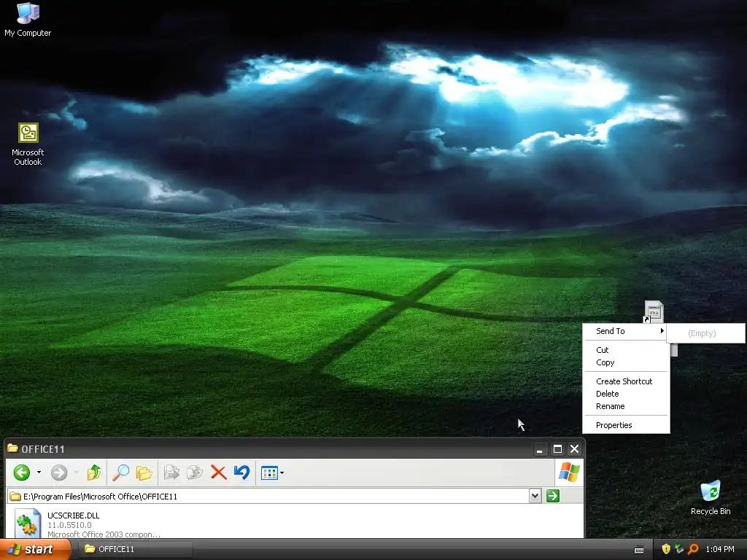Choose Copy from the context menu
Screen dimensions: 747x560
[626, 362]
